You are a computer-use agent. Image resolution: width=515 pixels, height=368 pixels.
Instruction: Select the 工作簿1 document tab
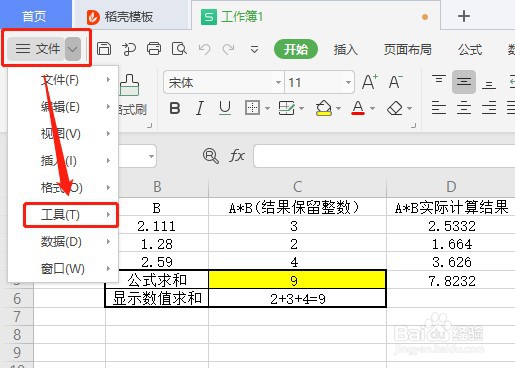tap(316, 16)
